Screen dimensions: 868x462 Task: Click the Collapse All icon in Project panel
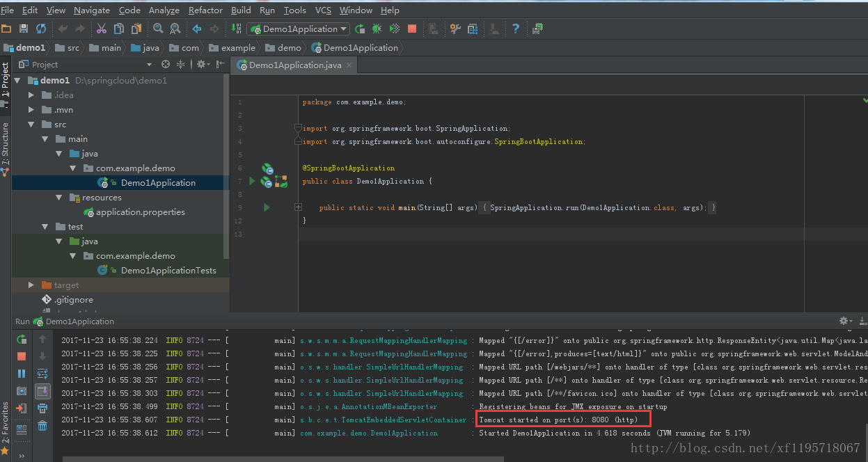[181, 64]
